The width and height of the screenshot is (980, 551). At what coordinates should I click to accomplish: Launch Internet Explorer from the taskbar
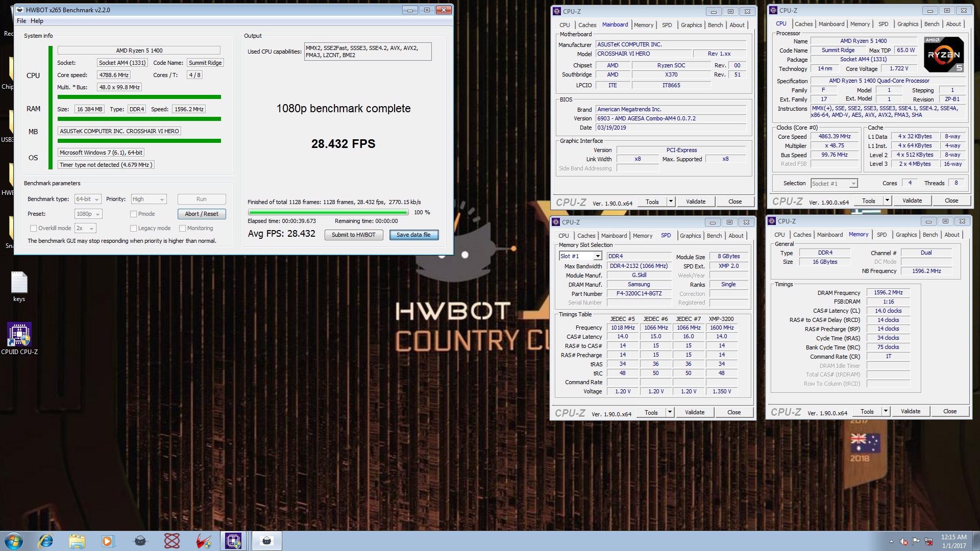click(x=46, y=541)
